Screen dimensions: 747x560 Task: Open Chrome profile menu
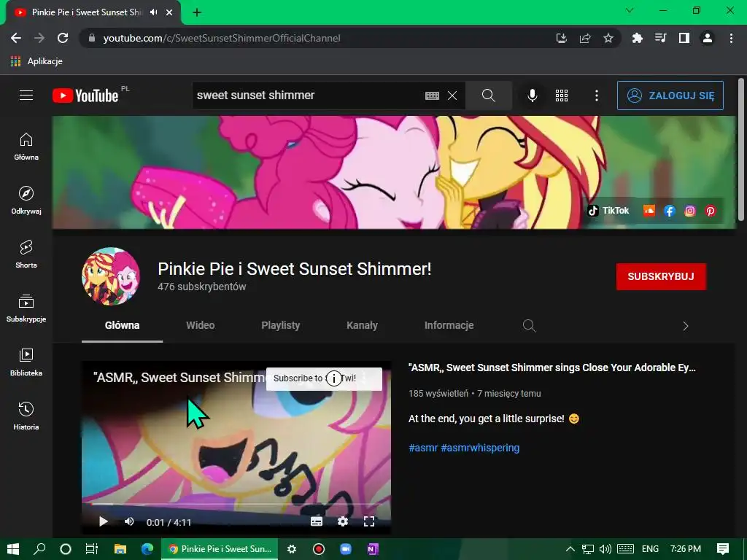[708, 38]
